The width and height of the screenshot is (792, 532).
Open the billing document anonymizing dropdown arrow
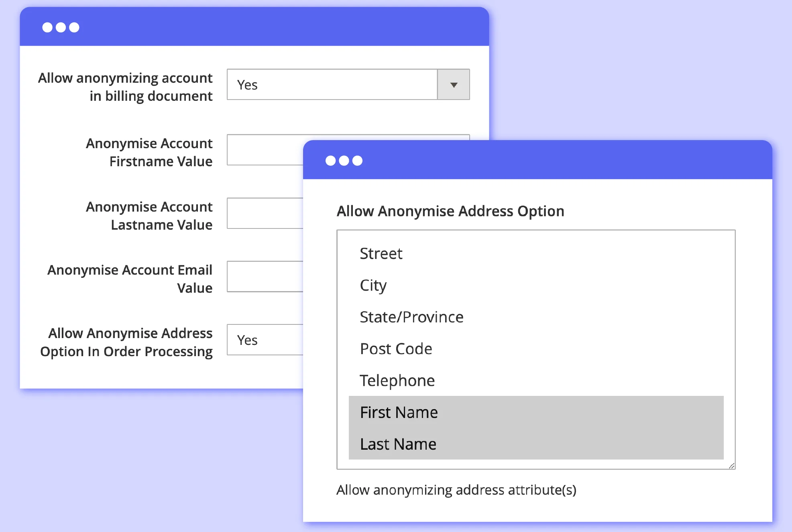[453, 85]
